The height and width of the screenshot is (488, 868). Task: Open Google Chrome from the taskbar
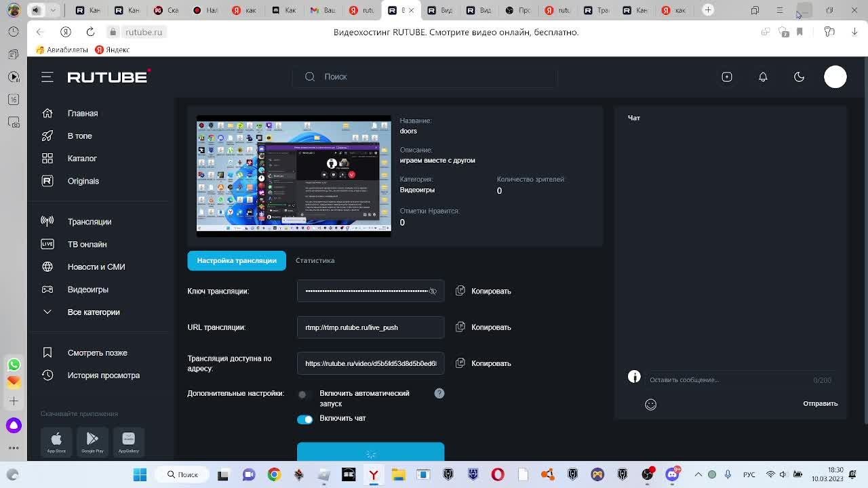[274, 474]
